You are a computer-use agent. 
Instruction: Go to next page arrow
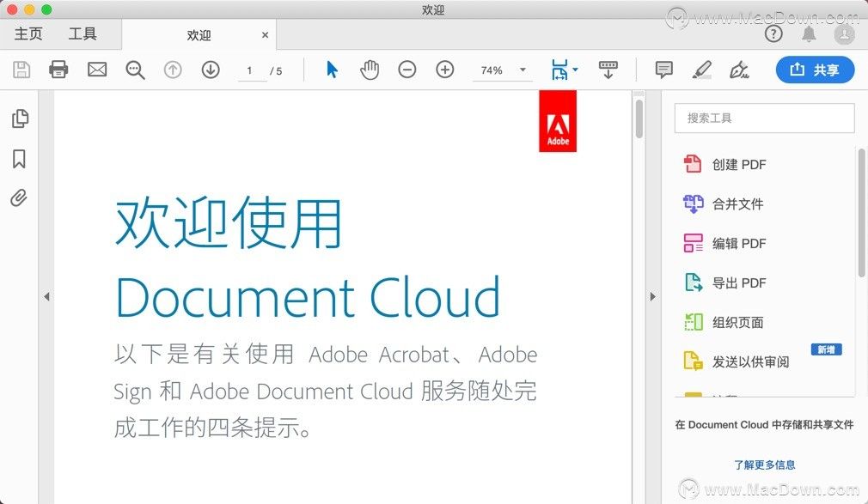[211, 70]
